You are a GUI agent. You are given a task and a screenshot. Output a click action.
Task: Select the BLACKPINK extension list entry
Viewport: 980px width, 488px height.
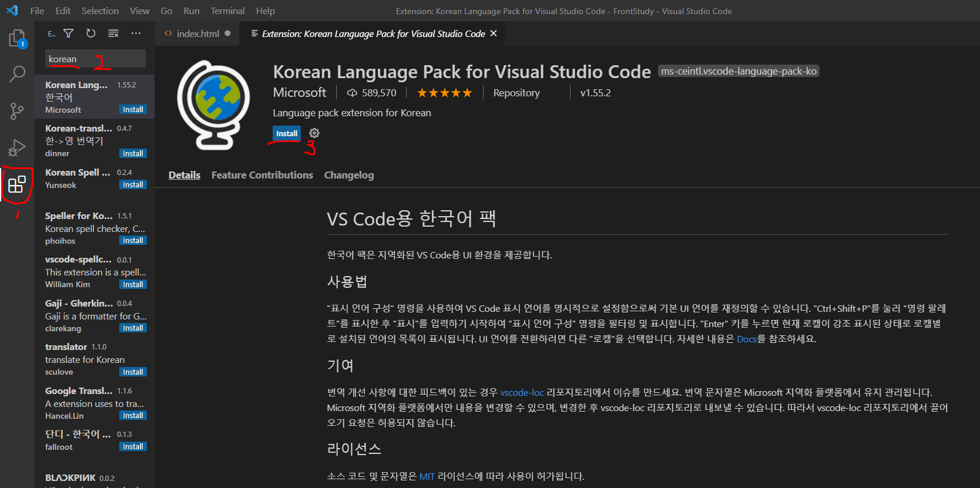(94, 479)
